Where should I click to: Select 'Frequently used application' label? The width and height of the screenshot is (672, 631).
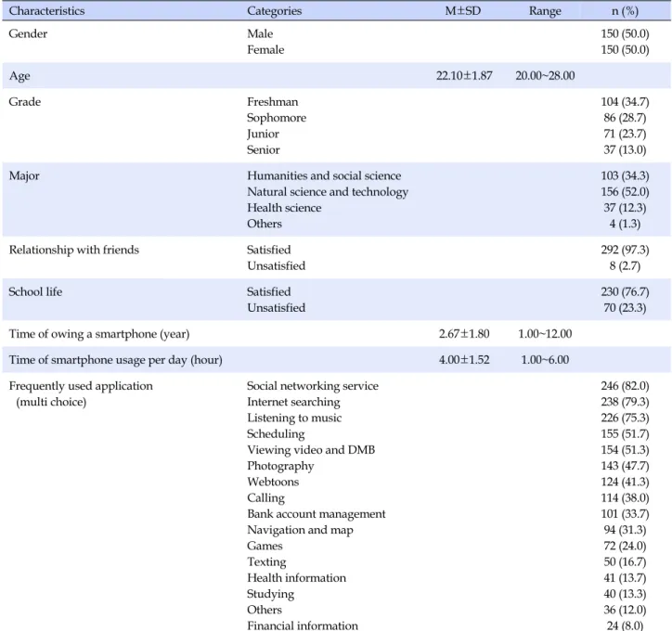click(81, 386)
